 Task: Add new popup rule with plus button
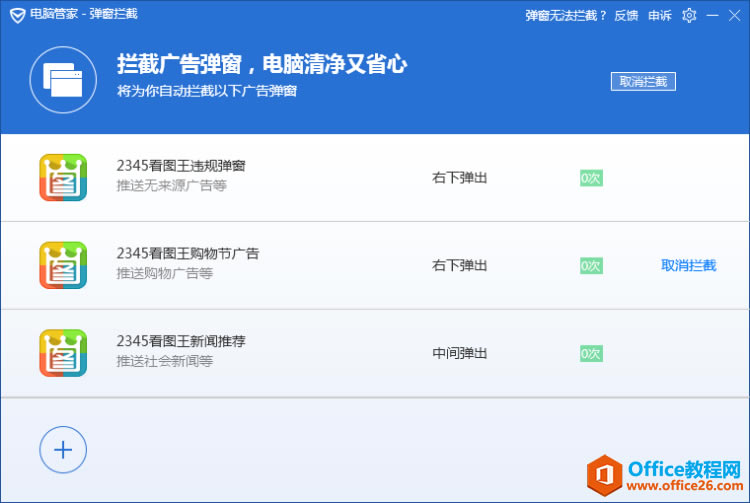pos(63,449)
